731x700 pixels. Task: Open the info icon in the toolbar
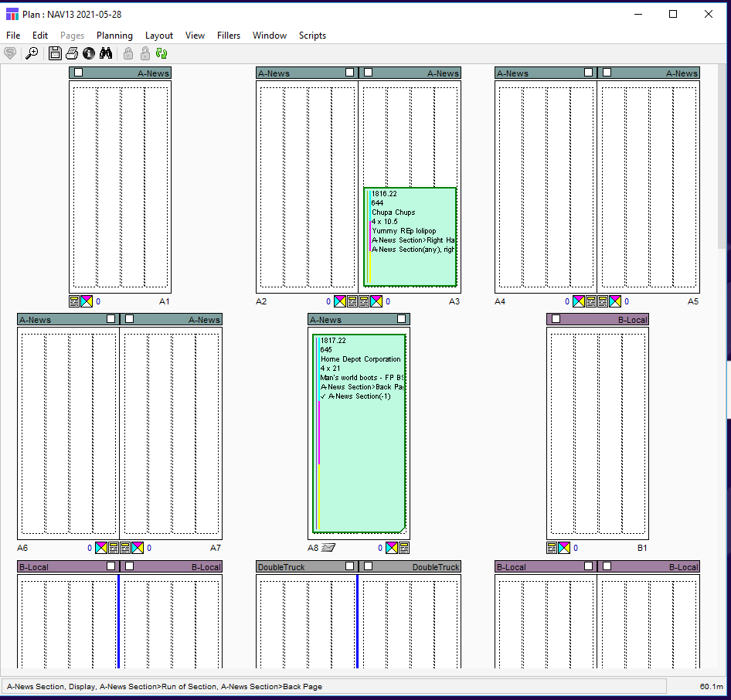(89, 53)
